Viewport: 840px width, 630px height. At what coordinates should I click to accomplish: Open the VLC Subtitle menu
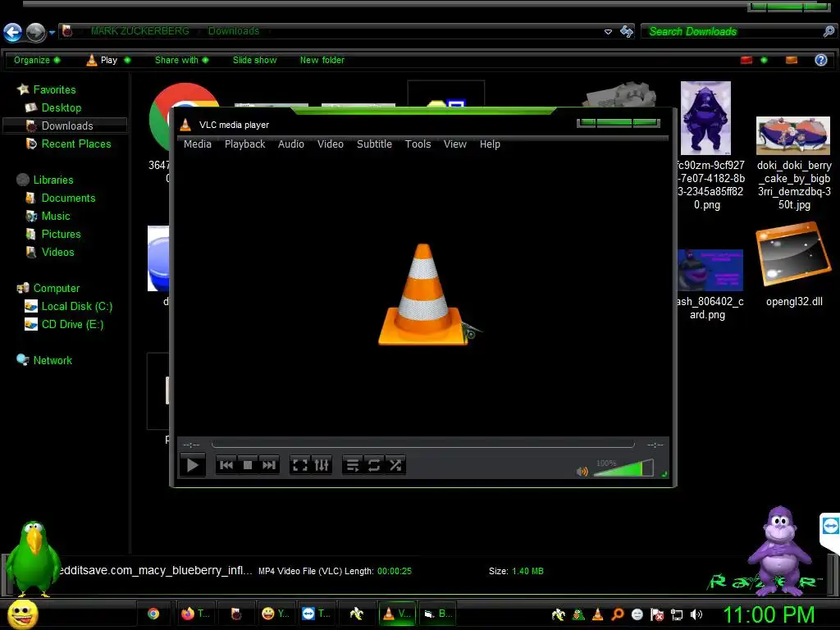point(374,144)
